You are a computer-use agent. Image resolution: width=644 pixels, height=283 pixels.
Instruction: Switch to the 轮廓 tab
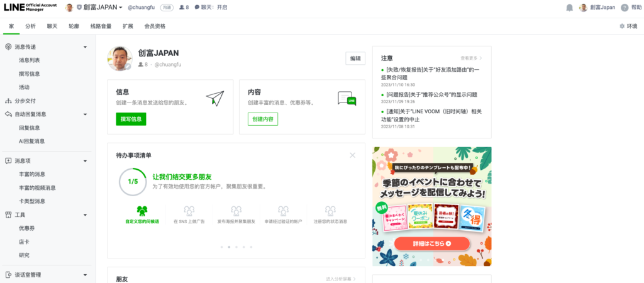pyautogui.click(x=74, y=26)
